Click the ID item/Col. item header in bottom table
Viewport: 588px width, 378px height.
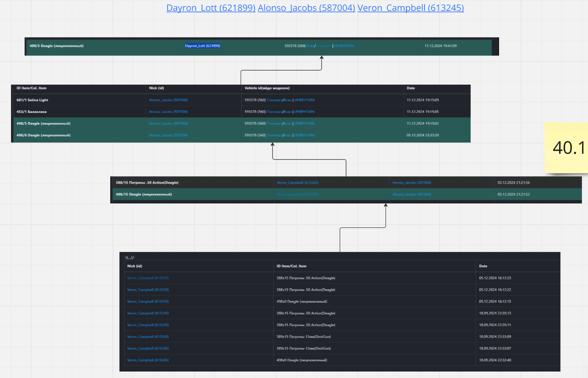tap(291, 266)
